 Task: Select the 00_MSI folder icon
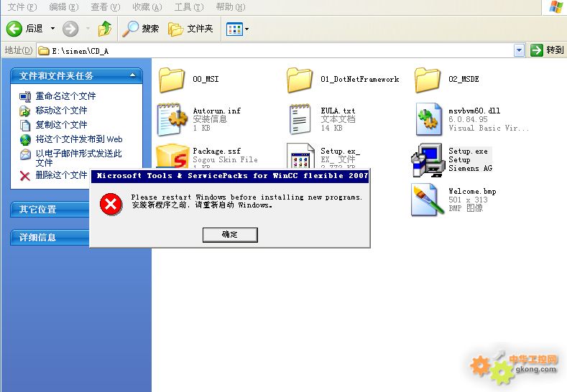(172, 80)
